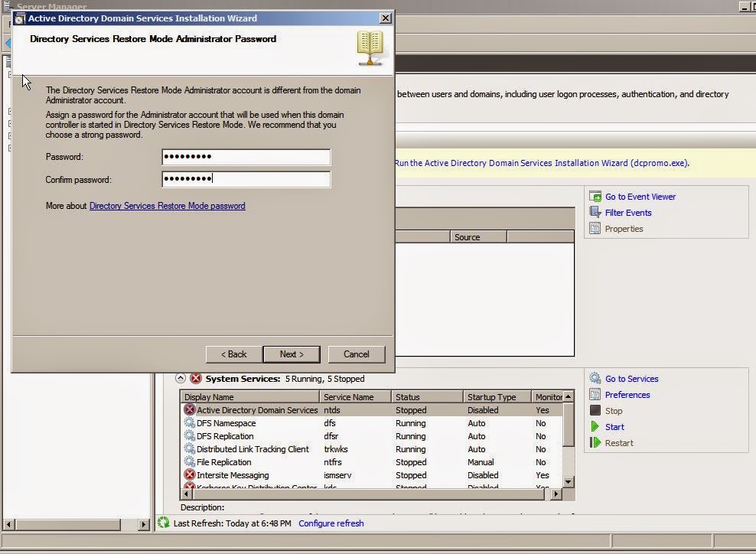Run the dcpromo.exe installation wizard link

tap(542, 163)
